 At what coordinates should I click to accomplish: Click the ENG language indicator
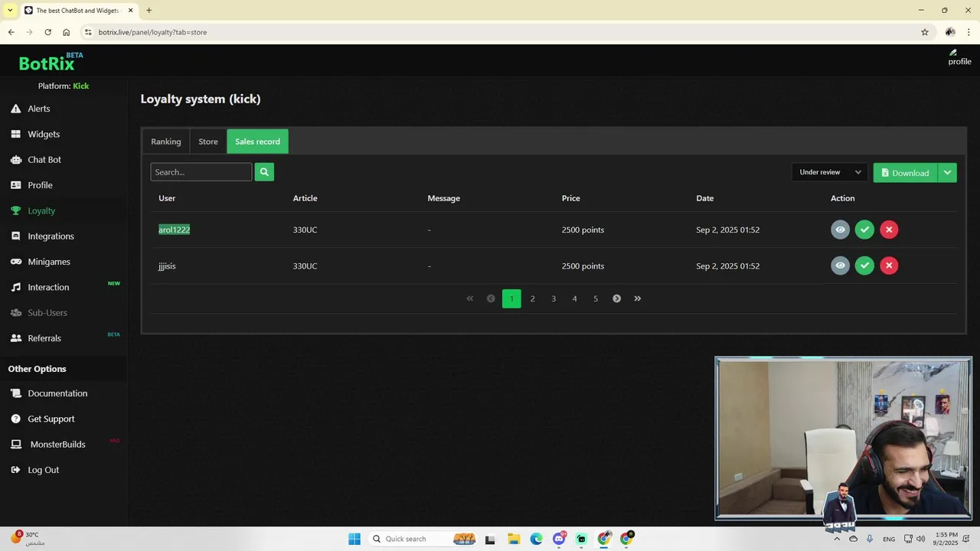(889, 539)
